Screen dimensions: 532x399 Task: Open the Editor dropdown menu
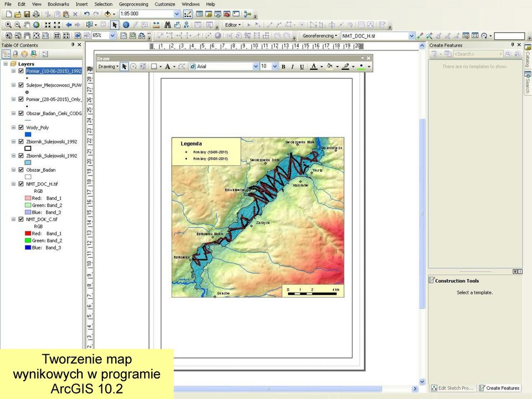pos(233,25)
